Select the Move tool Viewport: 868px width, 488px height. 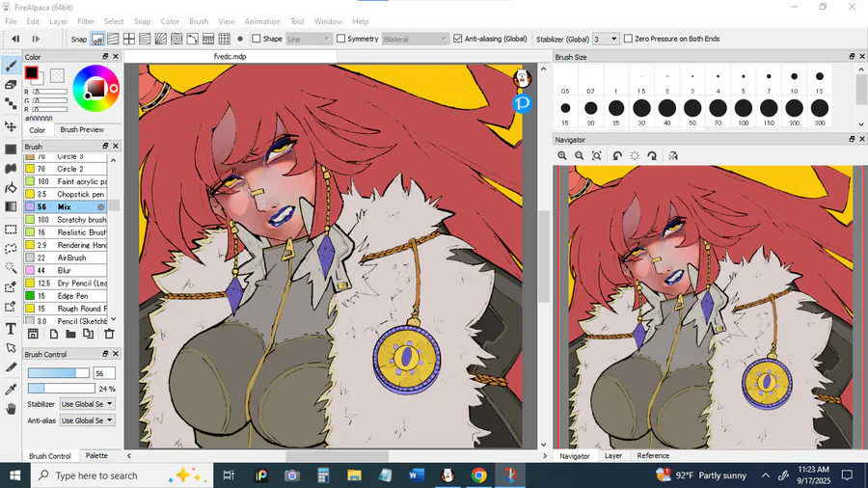11,126
